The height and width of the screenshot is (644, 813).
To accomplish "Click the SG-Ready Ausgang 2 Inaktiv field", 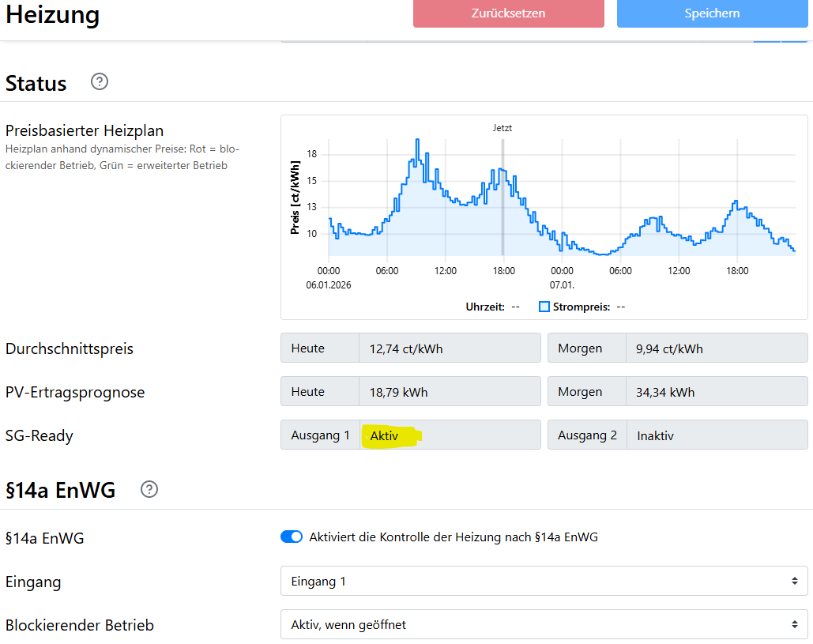I will (x=717, y=435).
